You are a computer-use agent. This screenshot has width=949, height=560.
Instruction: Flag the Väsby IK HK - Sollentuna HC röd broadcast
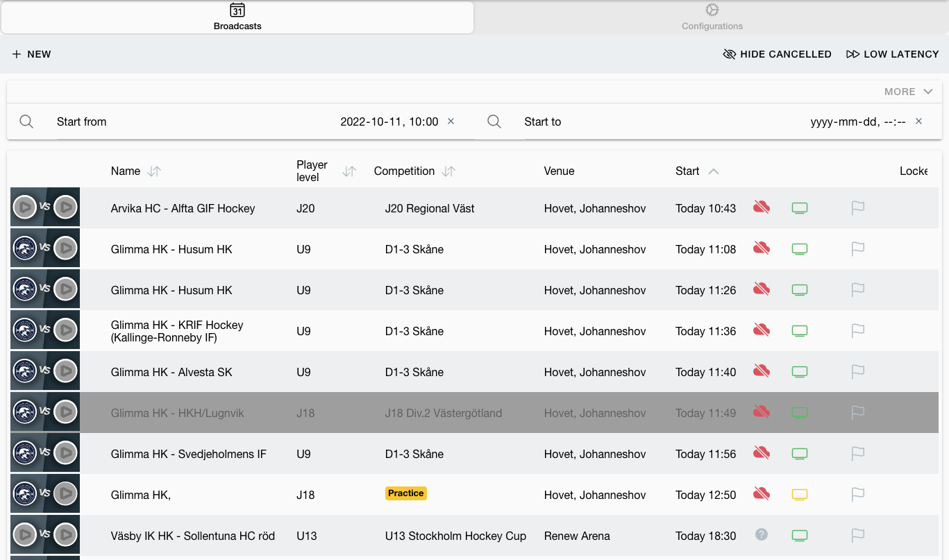coord(858,536)
